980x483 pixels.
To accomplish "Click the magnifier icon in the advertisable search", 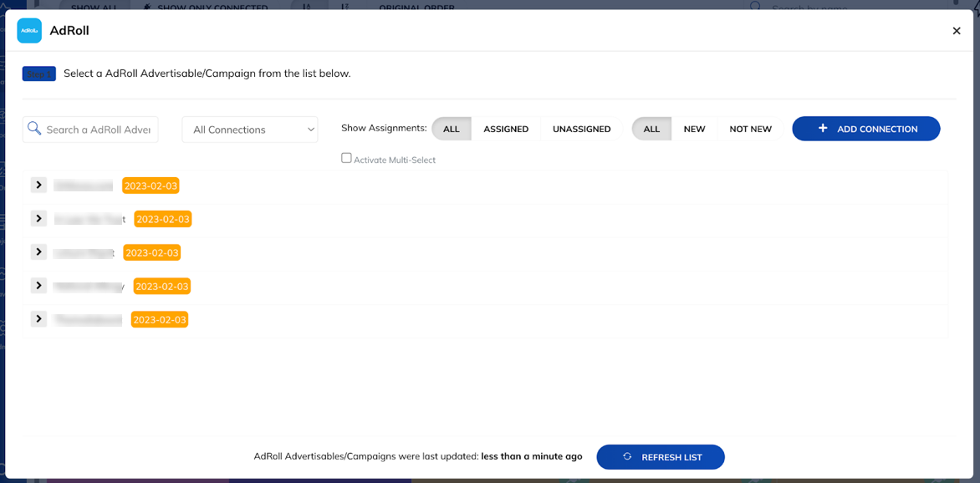I will pos(34,129).
